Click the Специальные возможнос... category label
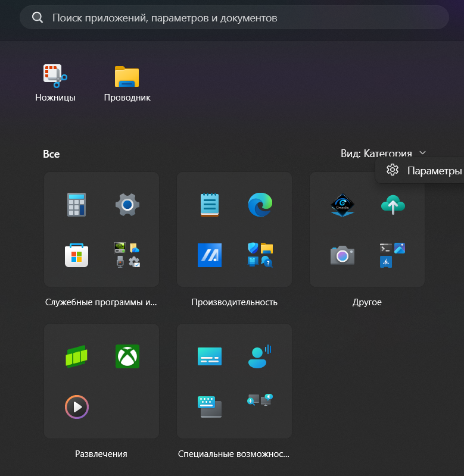 click(233, 454)
